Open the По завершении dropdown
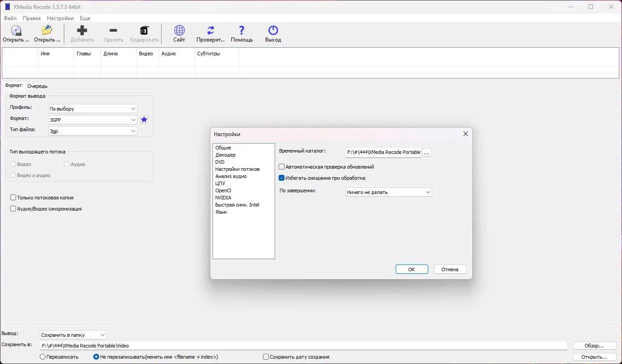Screen dimensions: 622x364 pyautogui.click(x=389, y=192)
